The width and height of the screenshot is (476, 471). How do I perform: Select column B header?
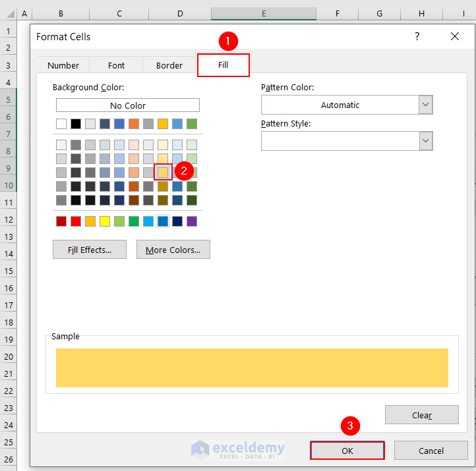(61, 13)
